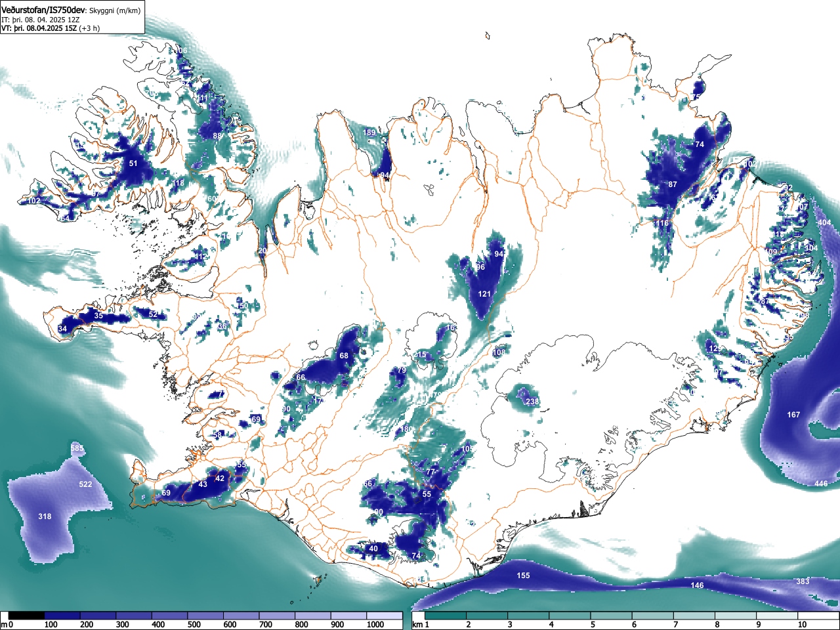Viewport: 840px width, 630px height.
Task: Click the visibility value 446 on the map
Action: [821, 484]
